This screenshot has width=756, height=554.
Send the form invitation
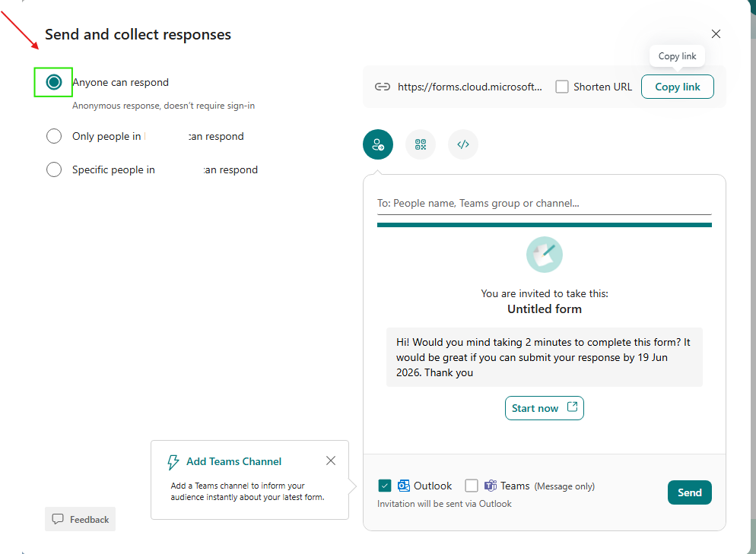click(x=690, y=492)
